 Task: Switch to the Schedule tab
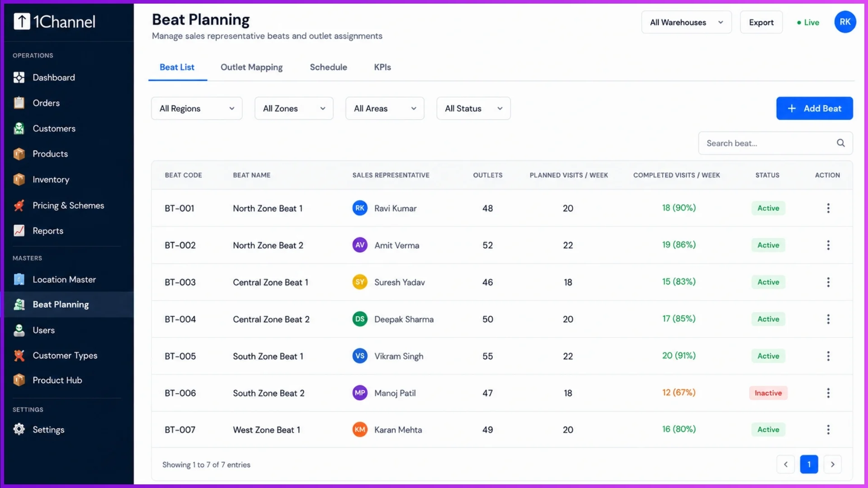click(328, 67)
